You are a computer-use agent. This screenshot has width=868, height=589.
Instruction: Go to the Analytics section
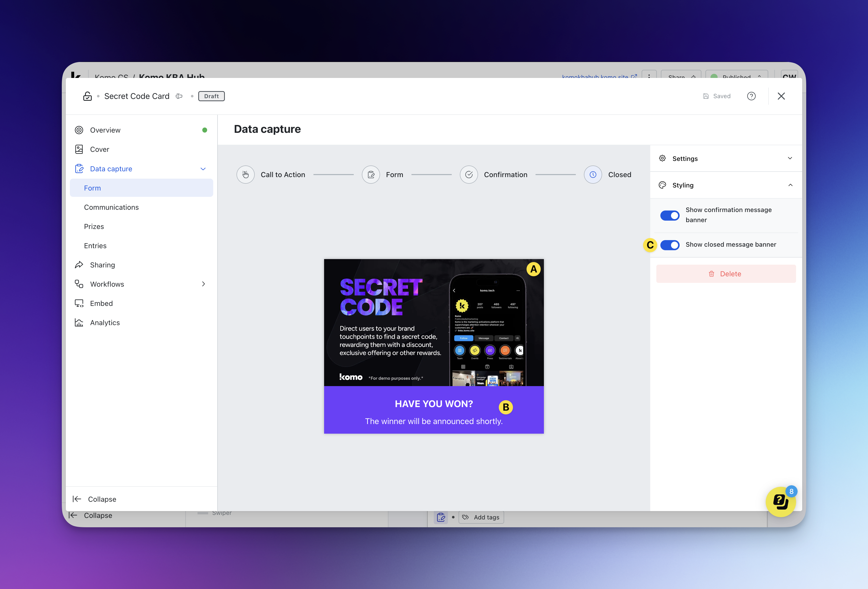point(105,323)
